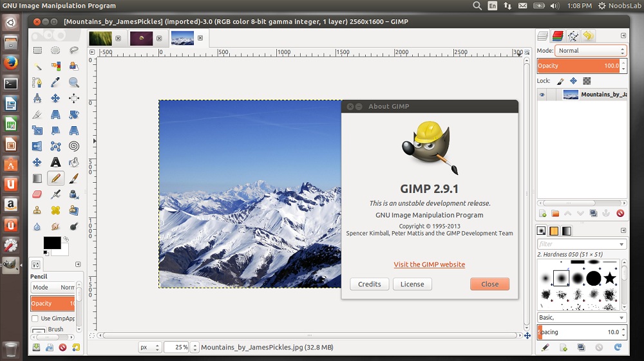Click Credits button in About GIMP
Image resolution: width=644 pixels, height=361 pixels.
coord(370,284)
